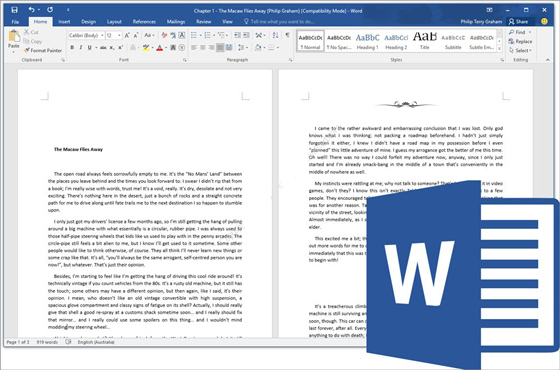
Task: Apply the No Spacing style
Action: [339, 41]
